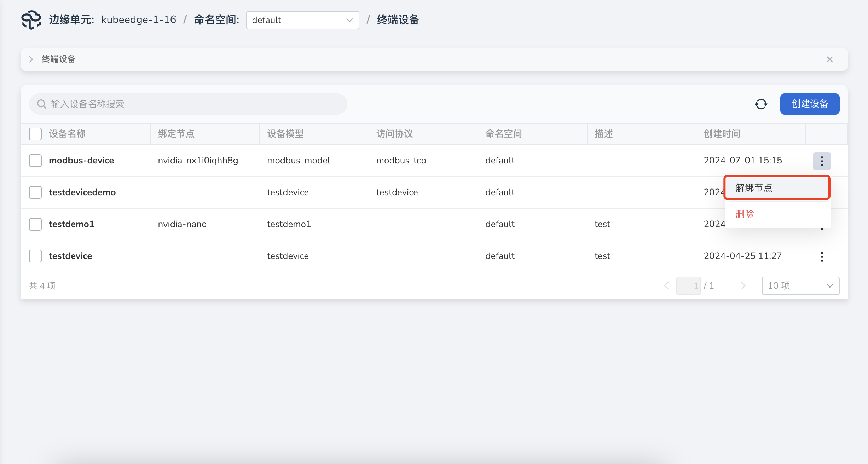Click the refresh device list icon
868x464 pixels.
pyautogui.click(x=761, y=104)
